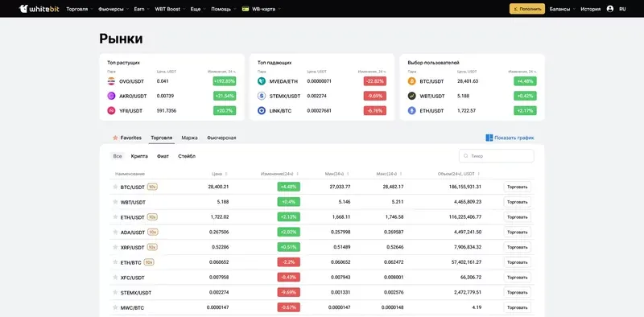The width and height of the screenshot is (644, 317).
Task: Favorite the MWC/BTC pair with star
Action: 115,307
